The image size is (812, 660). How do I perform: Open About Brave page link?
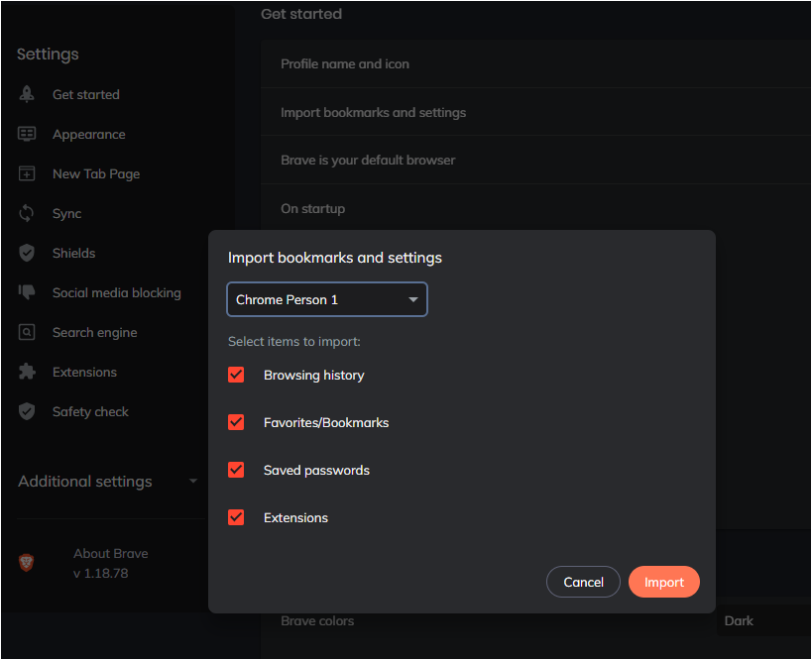(111, 553)
